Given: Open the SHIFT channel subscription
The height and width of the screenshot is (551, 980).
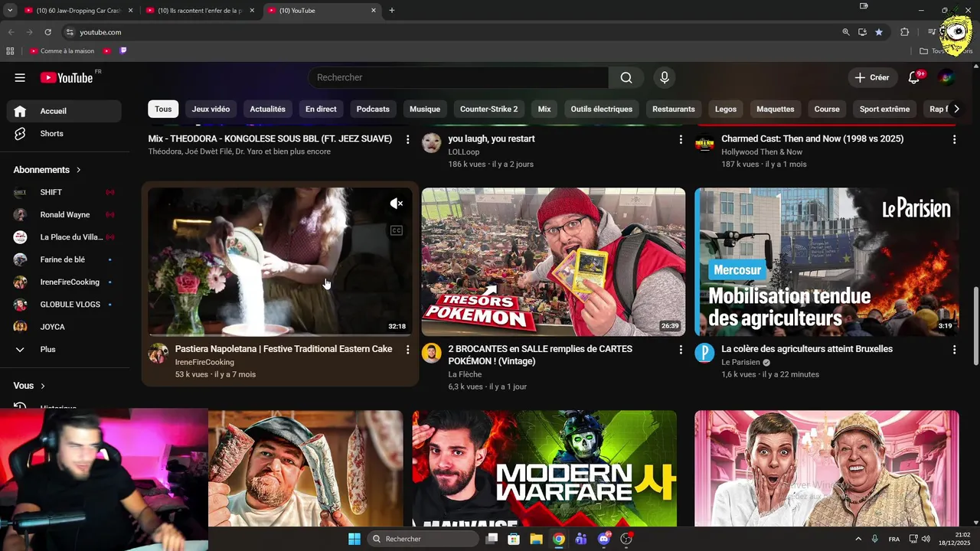Looking at the screenshot, I should click(64, 192).
